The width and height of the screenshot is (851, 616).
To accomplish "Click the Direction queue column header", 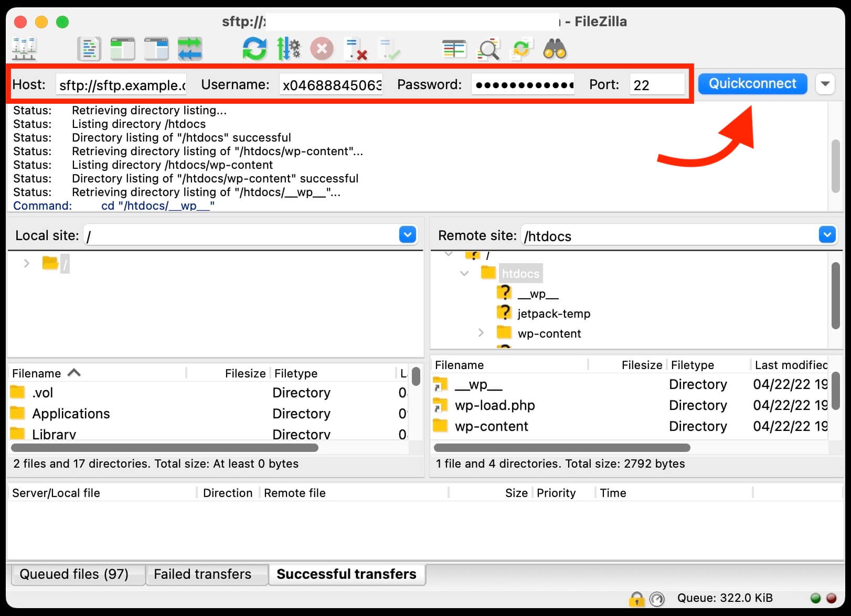I will point(228,493).
